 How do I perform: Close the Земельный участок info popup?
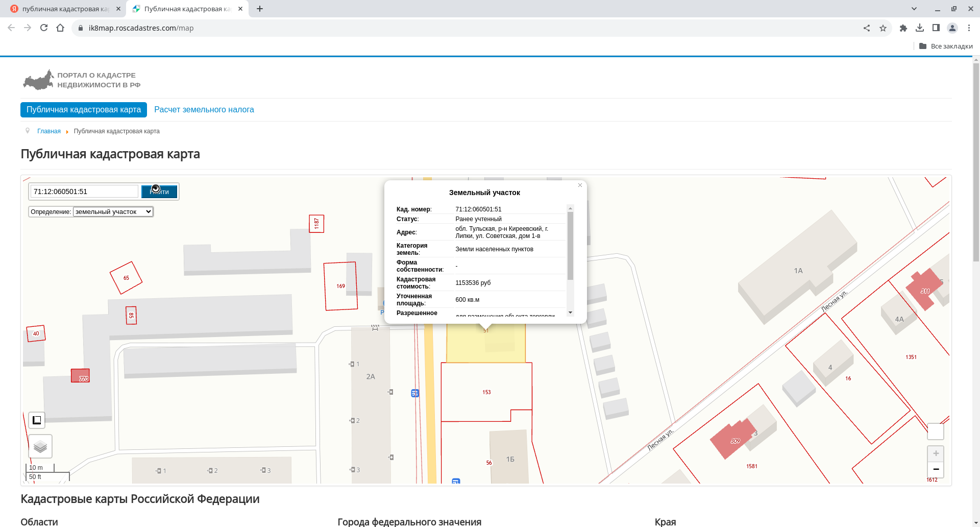[580, 185]
